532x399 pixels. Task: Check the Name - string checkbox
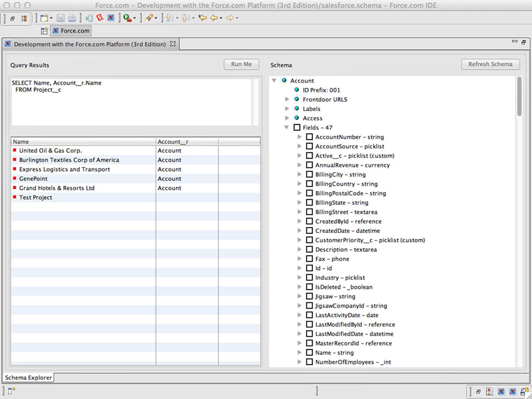(x=309, y=352)
